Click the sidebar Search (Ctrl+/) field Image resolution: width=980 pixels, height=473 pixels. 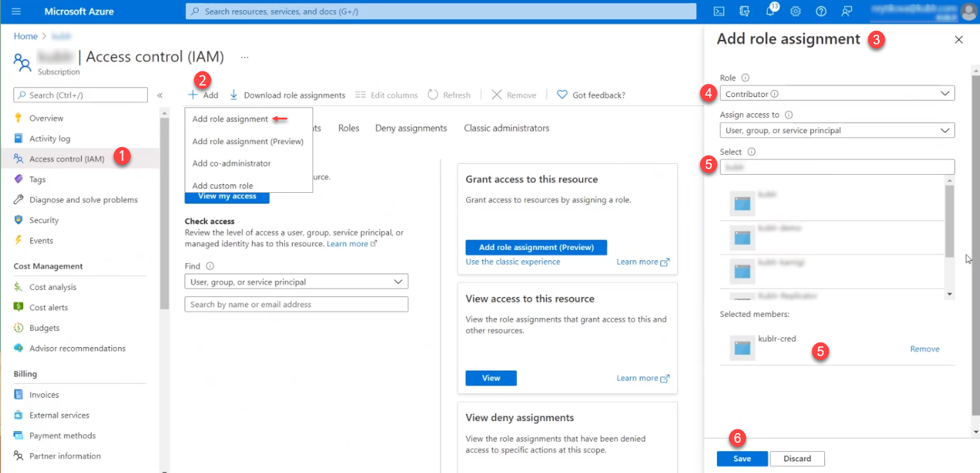click(x=81, y=95)
